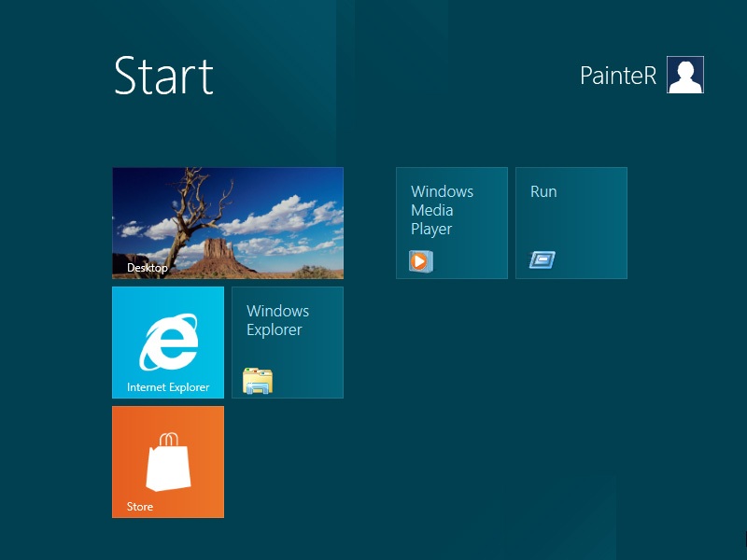The image size is (747, 560).
Task: Click the Start heading text
Action: (163, 76)
